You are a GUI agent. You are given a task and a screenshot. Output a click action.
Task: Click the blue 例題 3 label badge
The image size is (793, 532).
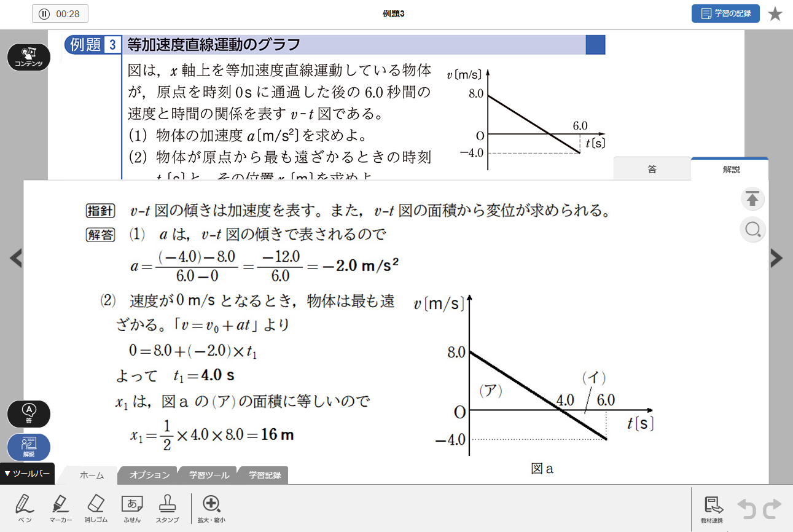point(93,45)
